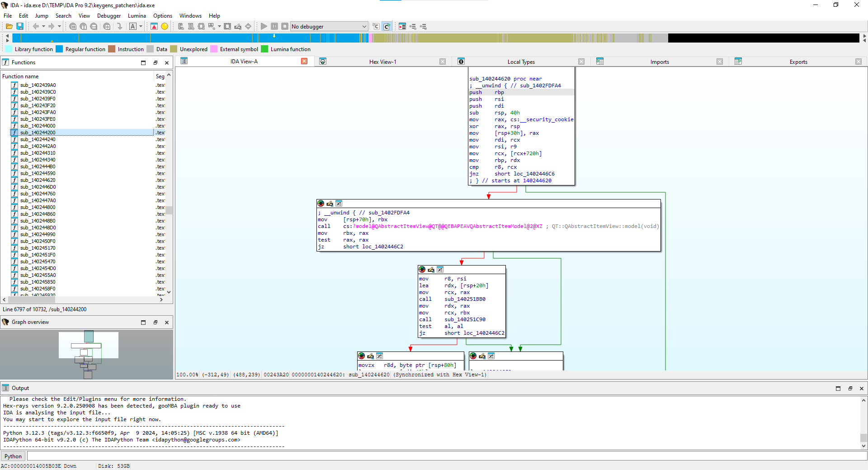The height and width of the screenshot is (470, 868).
Task: Close the Hex View-1 tab
Action: [x=443, y=62]
